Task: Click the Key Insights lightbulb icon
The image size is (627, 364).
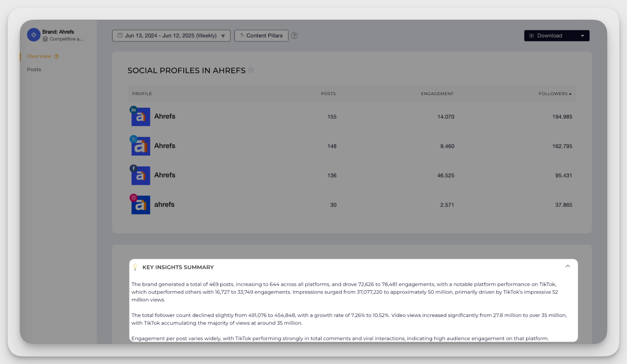Action: point(135,267)
